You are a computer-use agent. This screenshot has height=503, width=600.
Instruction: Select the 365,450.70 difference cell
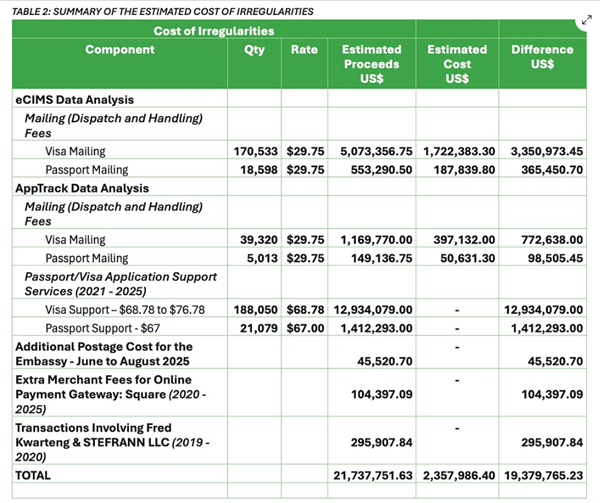[x=552, y=169]
